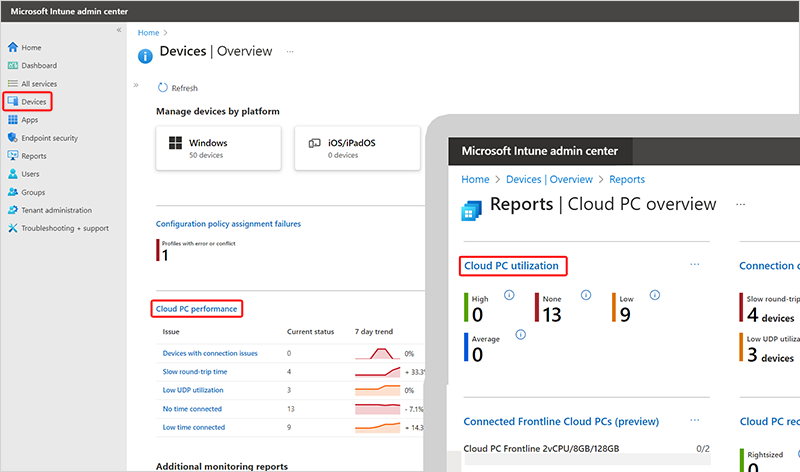Open the Dashboard sidebar icon
This screenshot has height=472, width=800.
click(12, 66)
